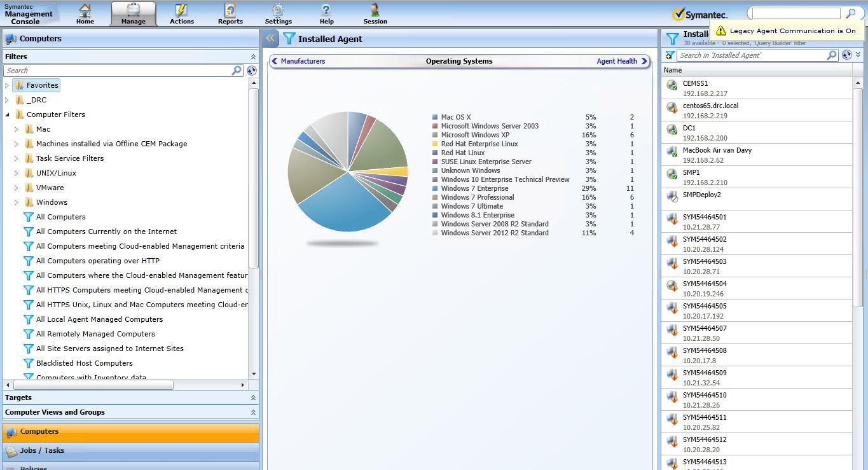Expand the VMware folder
This screenshot has height=470, width=868.
pyautogui.click(x=17, y=188)
